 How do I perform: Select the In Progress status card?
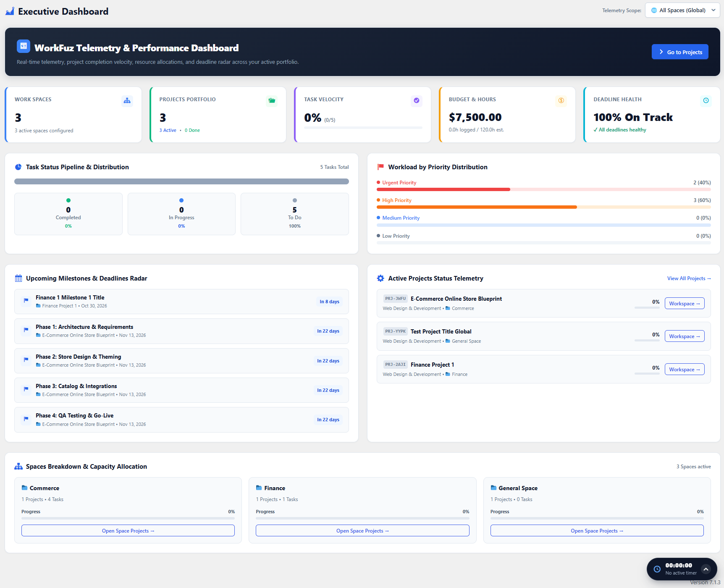[181, 214]
